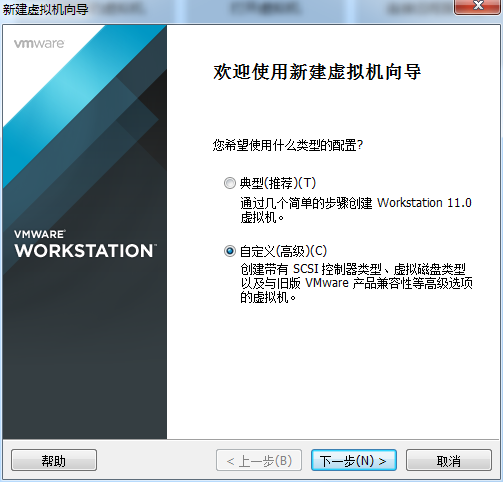This screenshot has height=482, width=503.
Task: Click the 自定义(高级)(C) option label
Action: pos(283,251)
